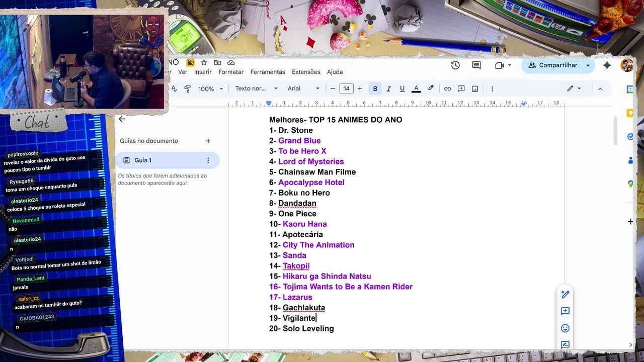Click the line '14- Takopii'

coord(289,266)
